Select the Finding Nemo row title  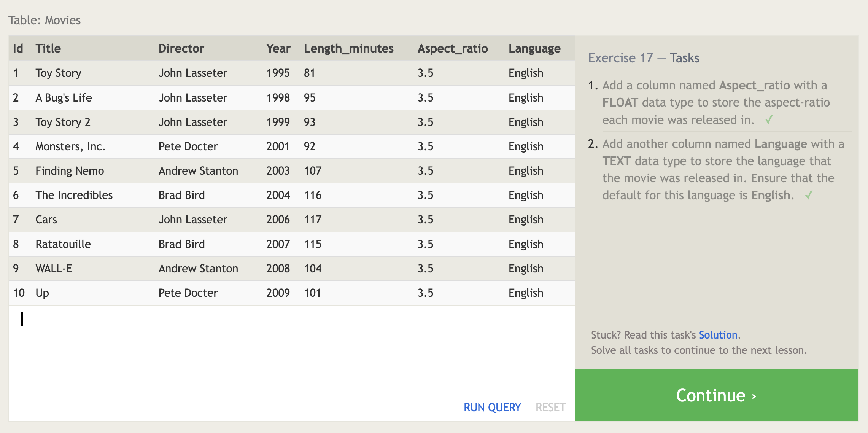(x=70, y=171)
